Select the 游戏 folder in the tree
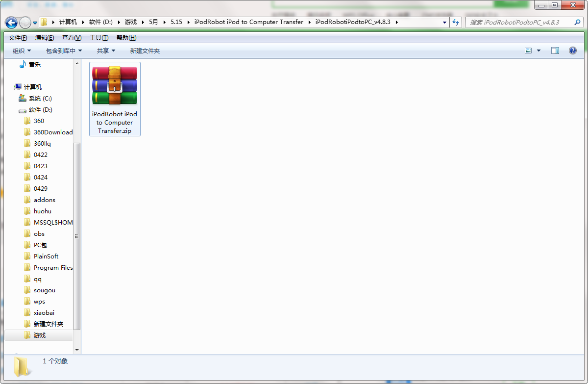 pos(40,335)
